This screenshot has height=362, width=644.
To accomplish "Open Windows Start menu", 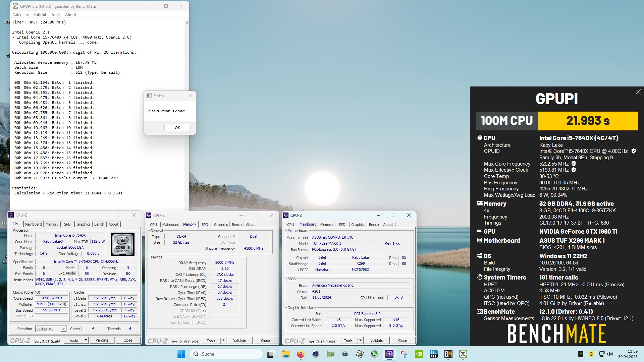I will [181, 354].
